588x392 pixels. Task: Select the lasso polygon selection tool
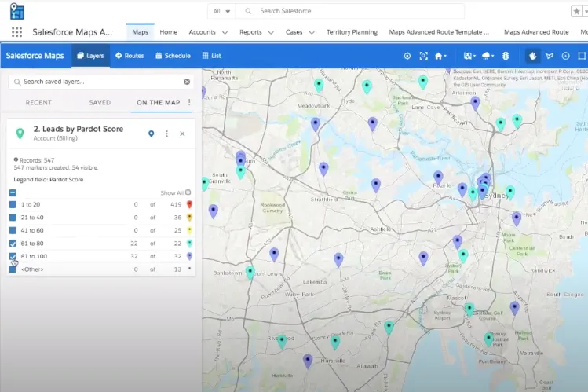(550, 56)
